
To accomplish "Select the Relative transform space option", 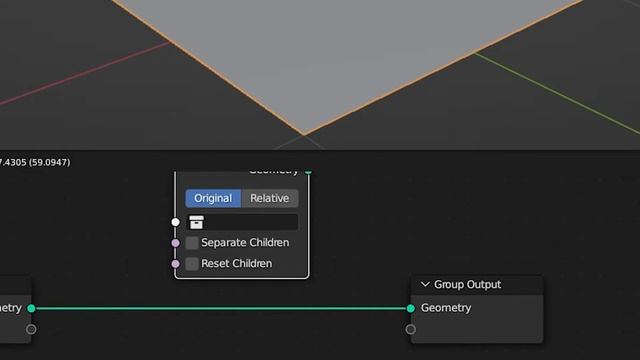I will pos(269,198).
